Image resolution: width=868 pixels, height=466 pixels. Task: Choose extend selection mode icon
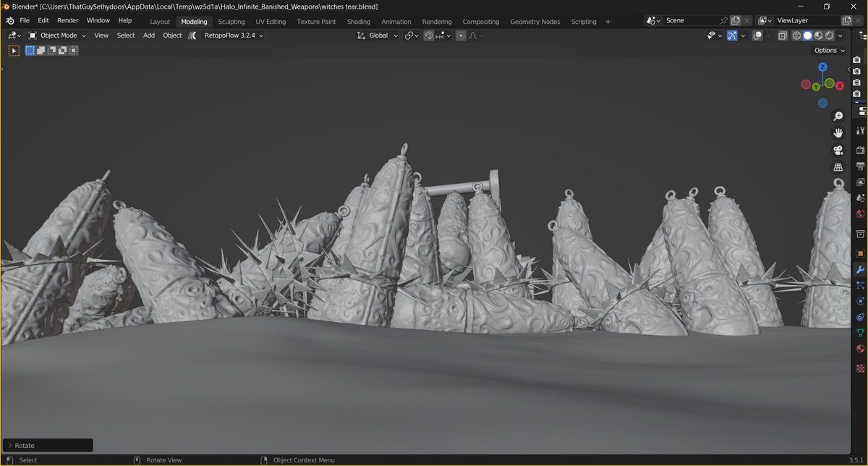[41, 51]
